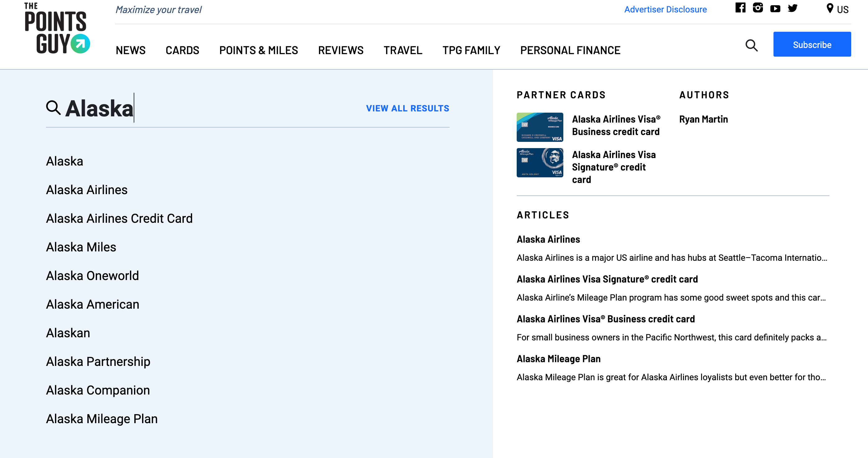Pick the 'Alaska Oneworld' suggestion

point(93,276)
